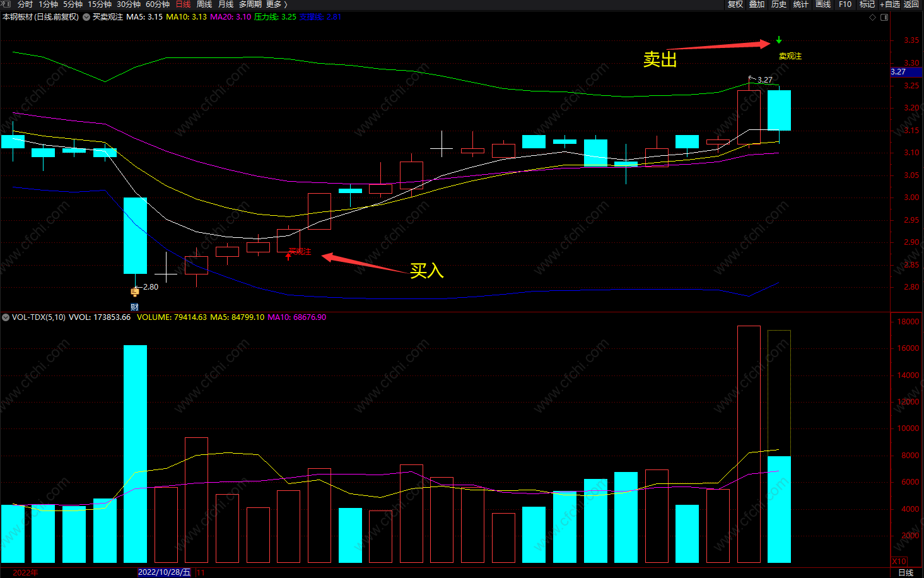Open 多周期 multi-period view
Viewport: 924px width, 578px height.
click(250, 4)
